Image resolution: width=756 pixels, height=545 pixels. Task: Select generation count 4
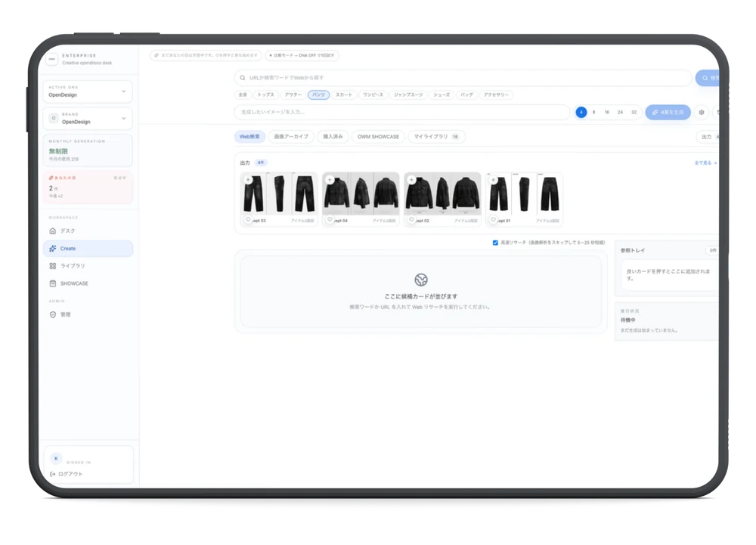(581, 113)
